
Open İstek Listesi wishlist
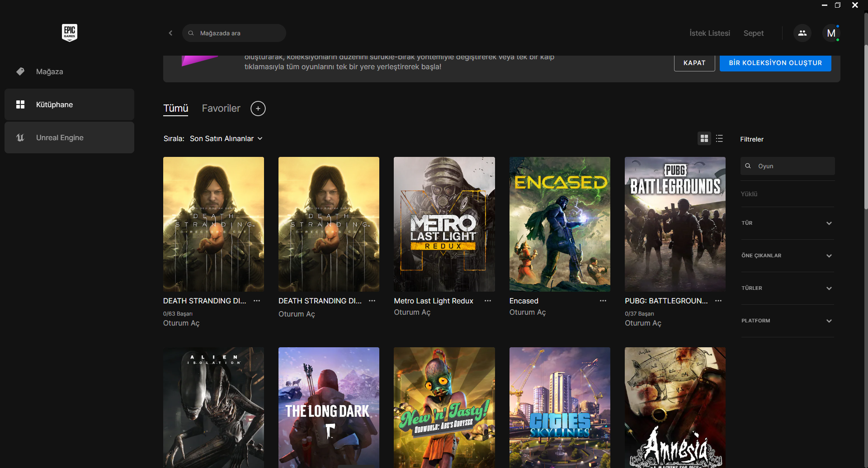(710, 33)
